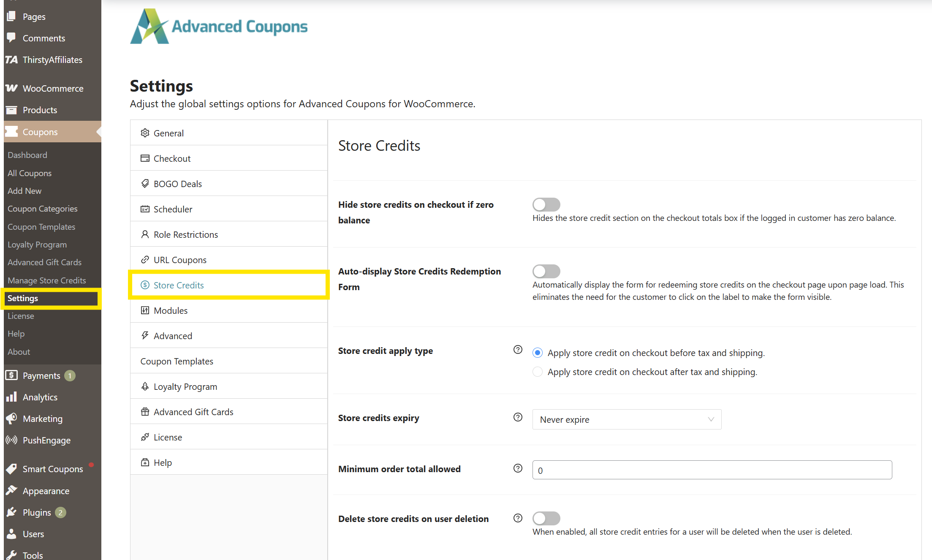This screenshot has width=932, height=560.
Task: Open the Help settings tab
Action: 228,462
